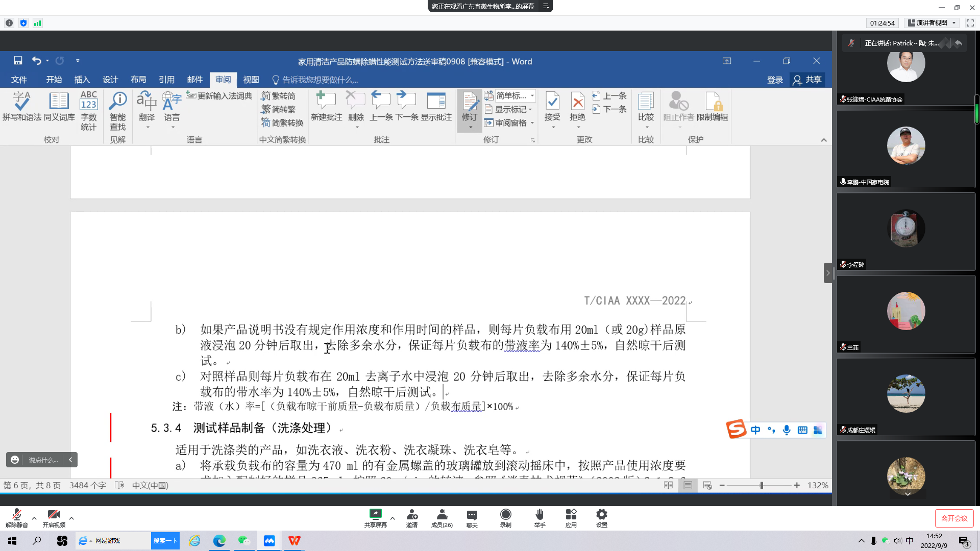Expand audio options arrow beside mute
Image resolution: width=980 pixels, height=551 pixels.
34,518
